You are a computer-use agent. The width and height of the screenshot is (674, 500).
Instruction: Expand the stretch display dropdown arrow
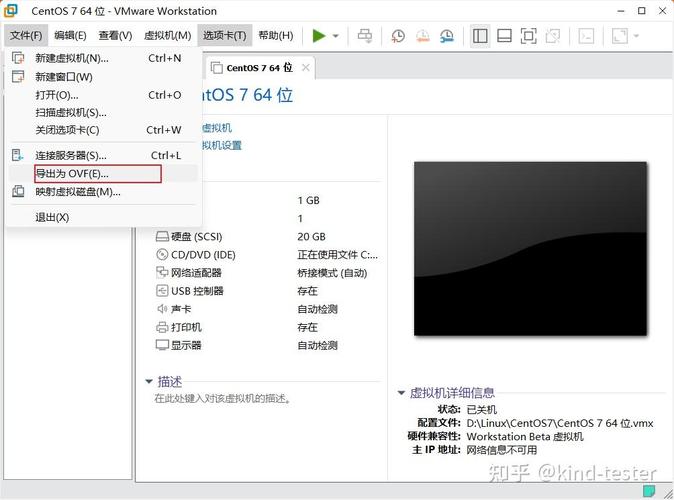tap(636, 36)
